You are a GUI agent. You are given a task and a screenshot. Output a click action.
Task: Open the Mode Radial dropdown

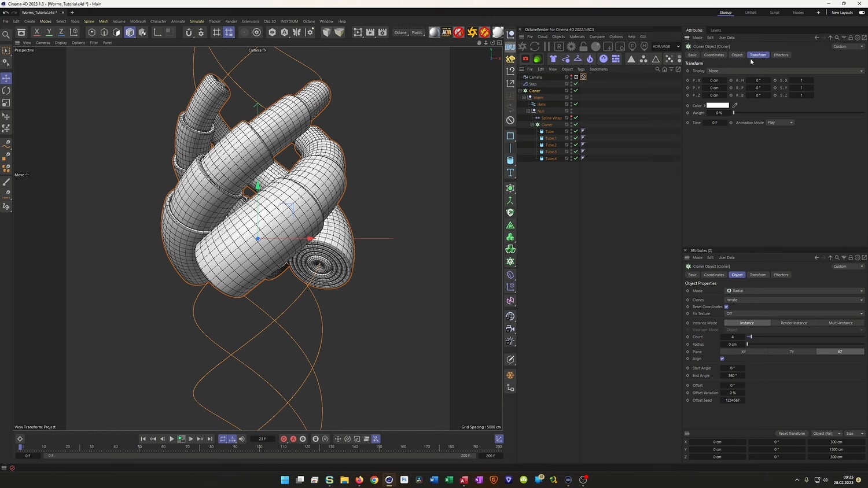tap(794, 291)
